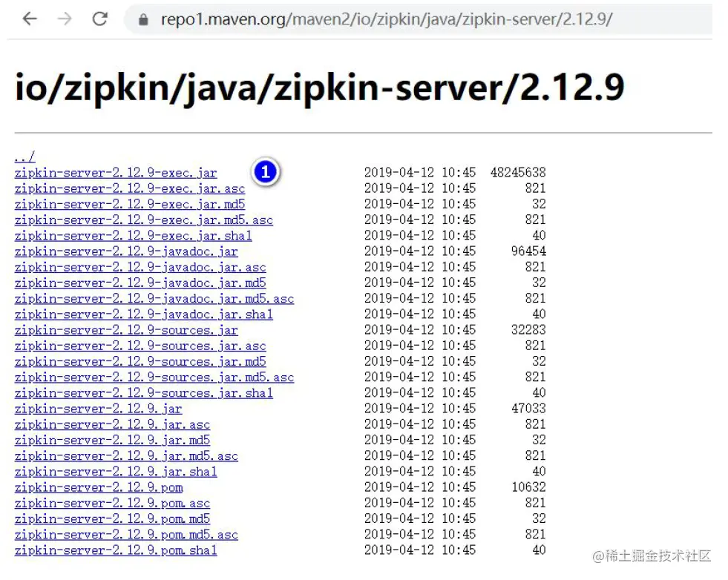The width and height of the screenshot is (728, 580).
Task: Open zipkin-server-2.12.9-javadoc.jar.md5 link
Action: pos(140,283)
